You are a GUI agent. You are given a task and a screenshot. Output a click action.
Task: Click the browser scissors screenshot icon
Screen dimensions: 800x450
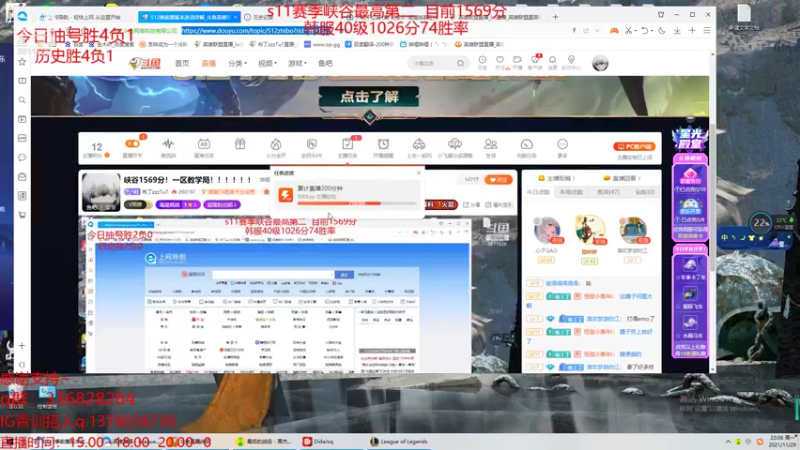tap(628, 31)
